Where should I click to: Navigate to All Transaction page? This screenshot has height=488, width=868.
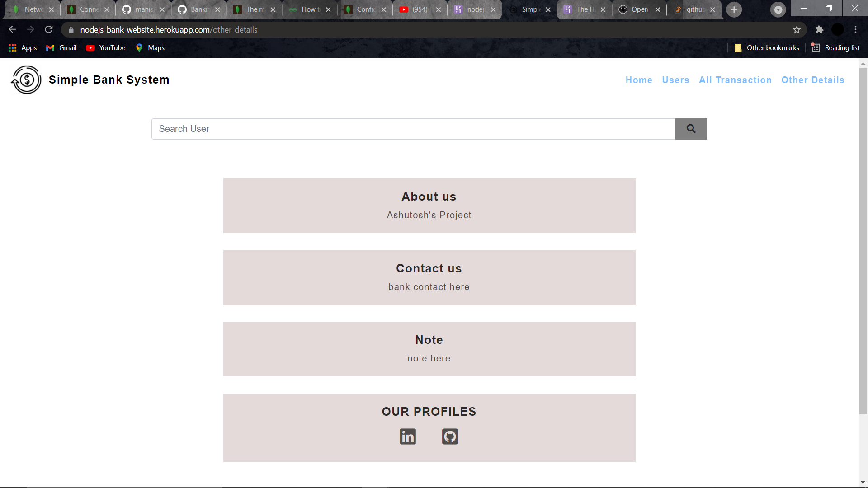click(735, 80)
